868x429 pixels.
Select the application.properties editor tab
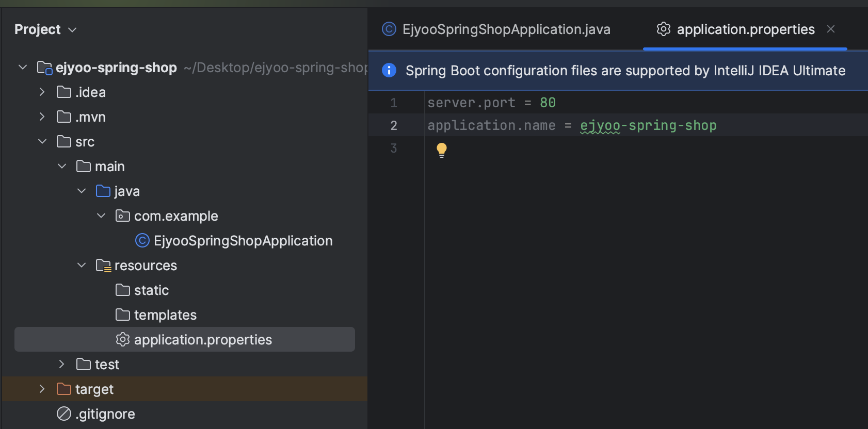tap(746, 29)
